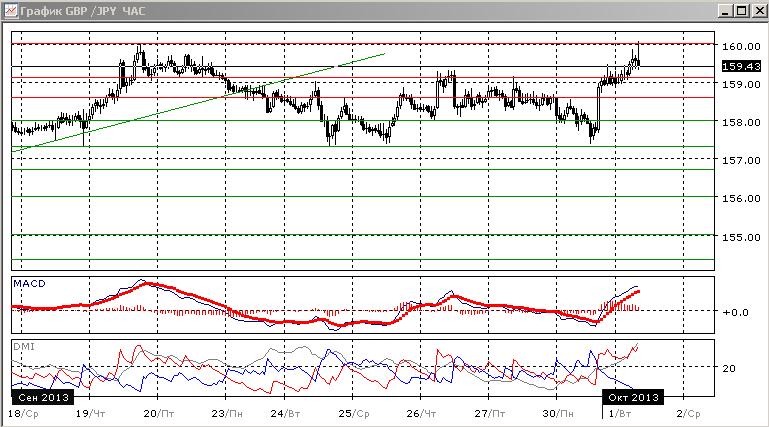This screenshot has width=769, height=427.
Task: Click the Окт 2013 month marker
Action: (x=633, y=397)
